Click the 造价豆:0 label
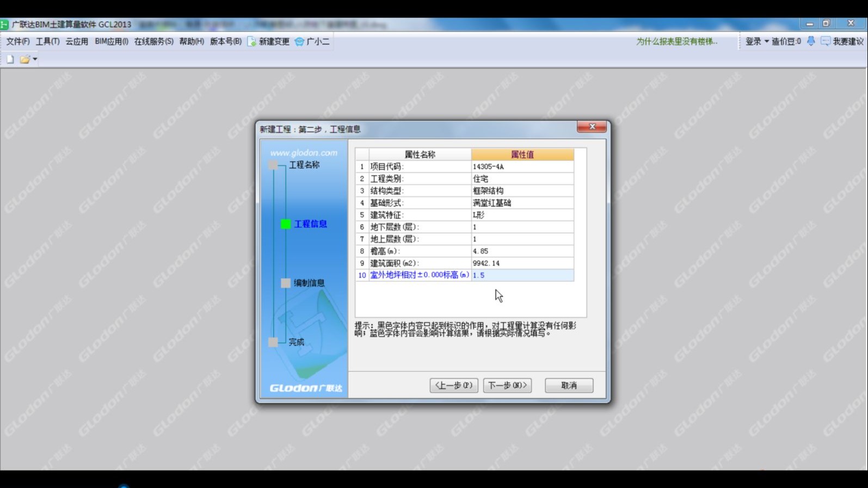Image resolution: width=868 pixels, height=488 pixels. point(786,41)
